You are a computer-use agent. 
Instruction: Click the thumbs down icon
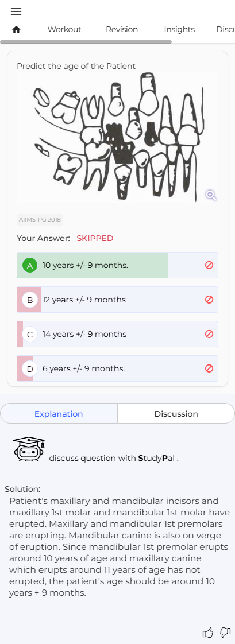[x=225, y=632]
